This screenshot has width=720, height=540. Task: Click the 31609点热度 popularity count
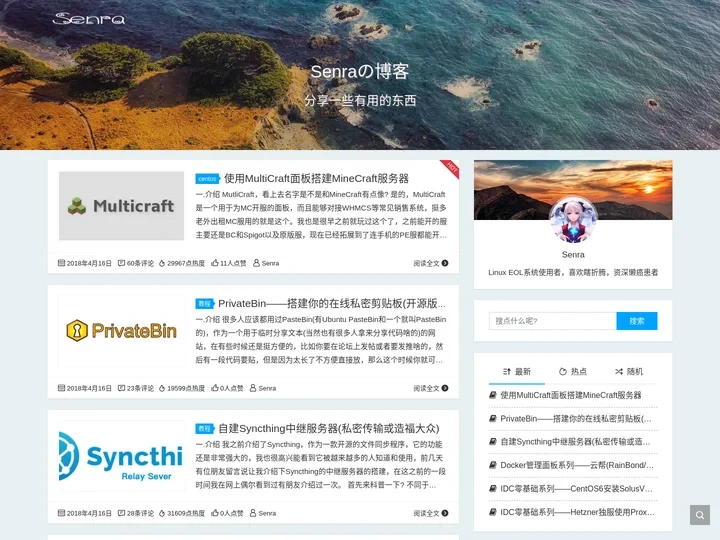coord(186,513)
